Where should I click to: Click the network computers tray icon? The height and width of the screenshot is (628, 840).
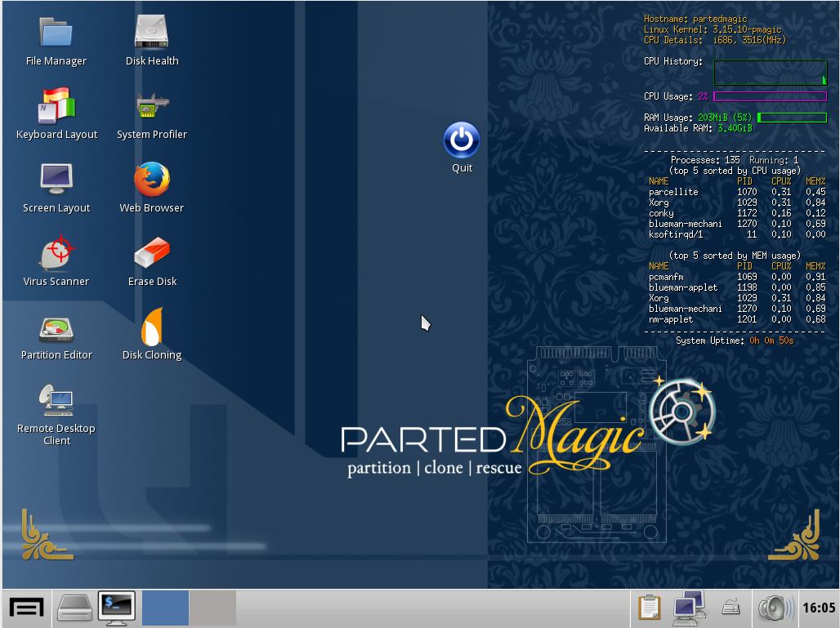(x=689, y=608)
